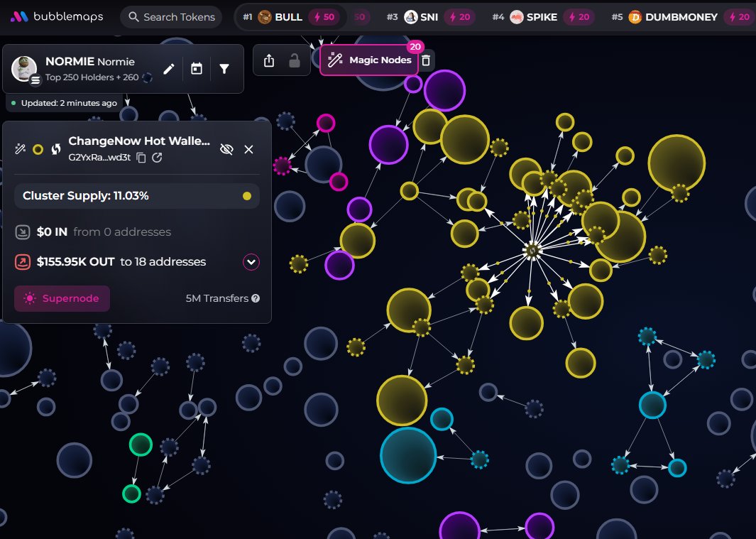Toggle the padlock lock icon
This screenshot has width=756, height=539.
point(294,61)
